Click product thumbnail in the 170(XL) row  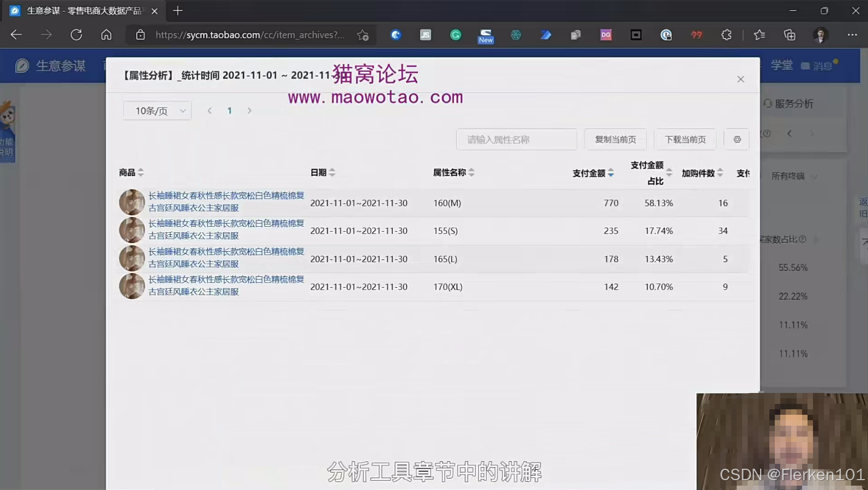click(x=132, y=286)
